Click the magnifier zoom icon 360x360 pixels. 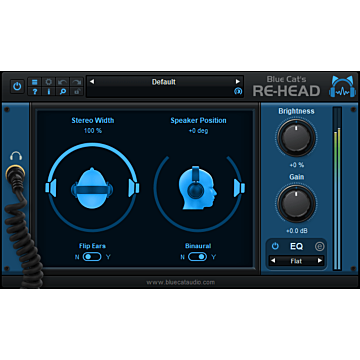[x=62, y=92]
